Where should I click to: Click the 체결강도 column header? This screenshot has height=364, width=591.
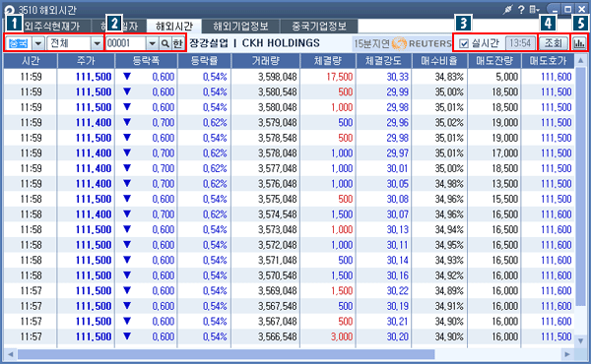384,61
